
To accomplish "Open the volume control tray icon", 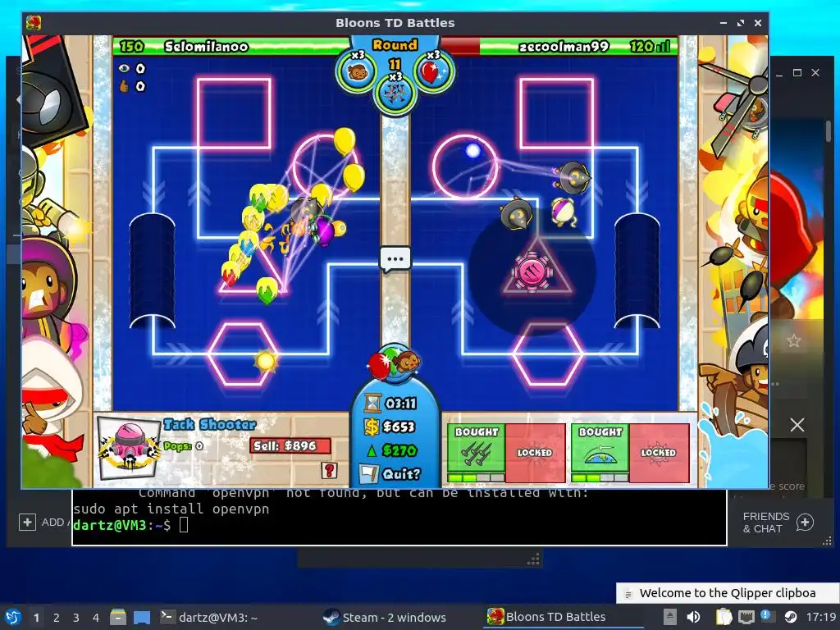I will [x=693, y=617].
